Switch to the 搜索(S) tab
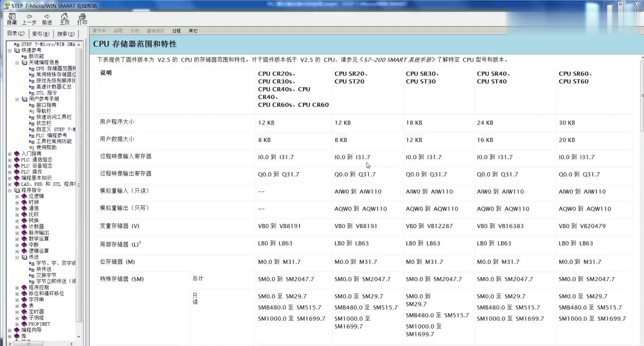The image size is (644, 346). [x=66, y=34]
